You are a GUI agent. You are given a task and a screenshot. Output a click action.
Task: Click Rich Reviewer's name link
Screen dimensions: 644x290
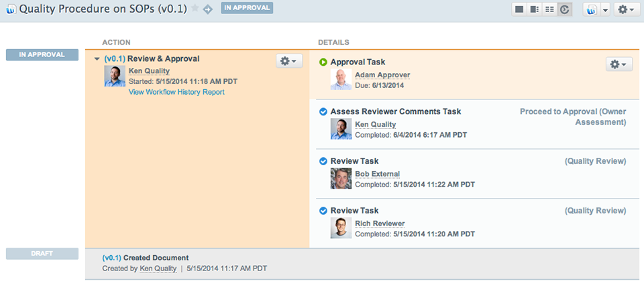click(x=380, y=224)
